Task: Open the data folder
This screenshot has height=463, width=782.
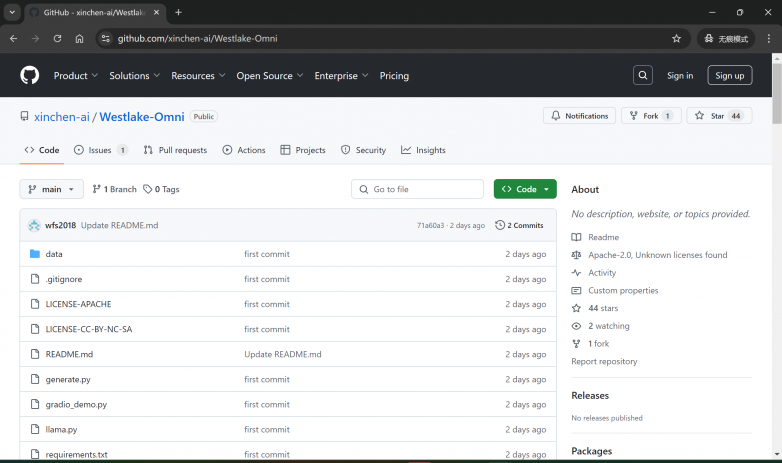Action: click(54, 254)
